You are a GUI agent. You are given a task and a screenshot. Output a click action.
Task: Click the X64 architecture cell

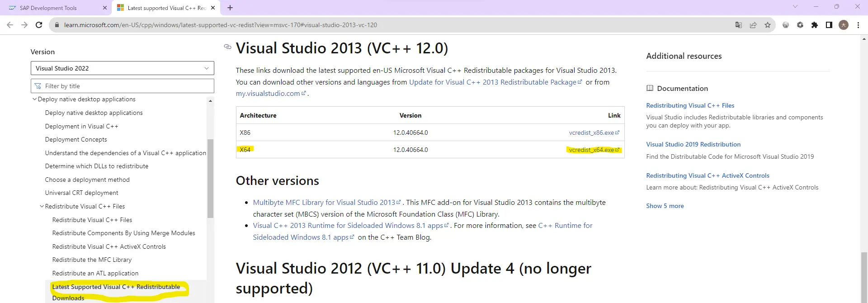(x=245, y=150)
